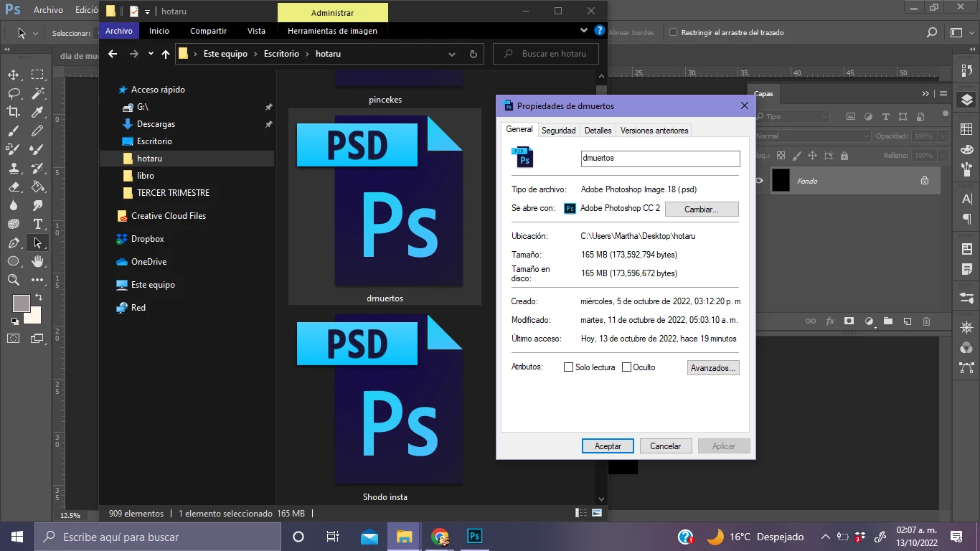This screenshot has width=980, height=551.
Task: Open recent locations chevron in Explorer
Action: click(151, 54)
